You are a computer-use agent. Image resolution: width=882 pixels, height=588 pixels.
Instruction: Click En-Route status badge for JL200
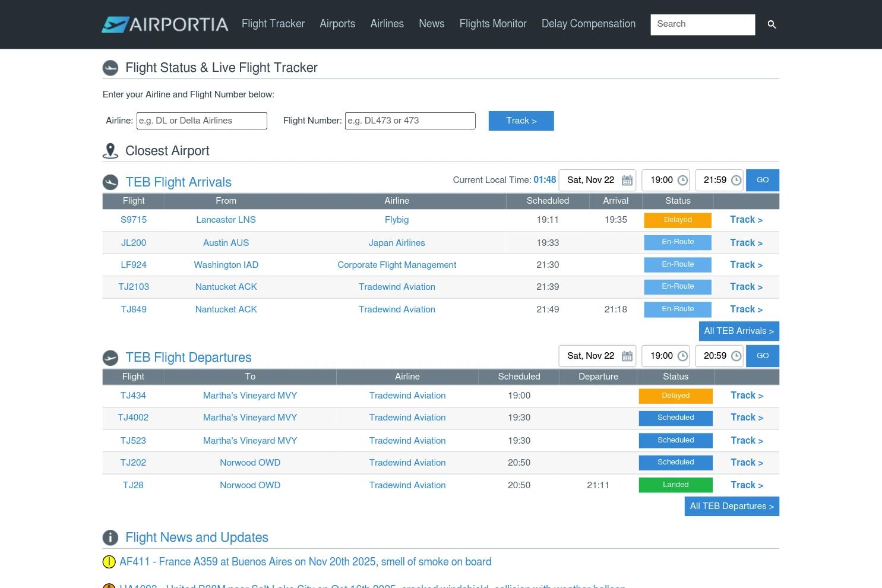coord(678,242)
